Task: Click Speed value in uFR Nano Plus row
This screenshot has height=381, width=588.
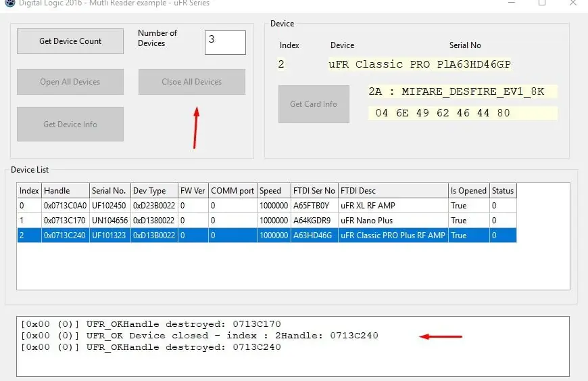Action: coord(274,221)
